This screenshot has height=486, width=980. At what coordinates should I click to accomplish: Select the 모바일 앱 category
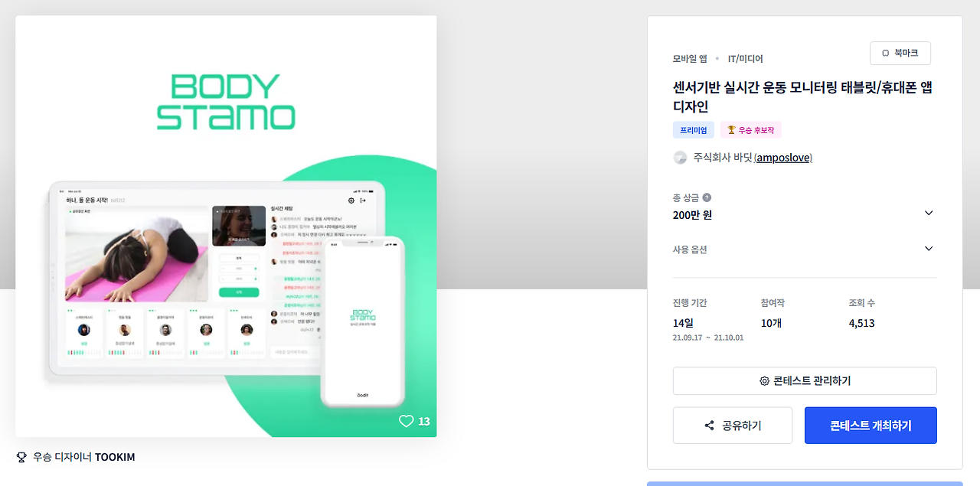point(690,59)
